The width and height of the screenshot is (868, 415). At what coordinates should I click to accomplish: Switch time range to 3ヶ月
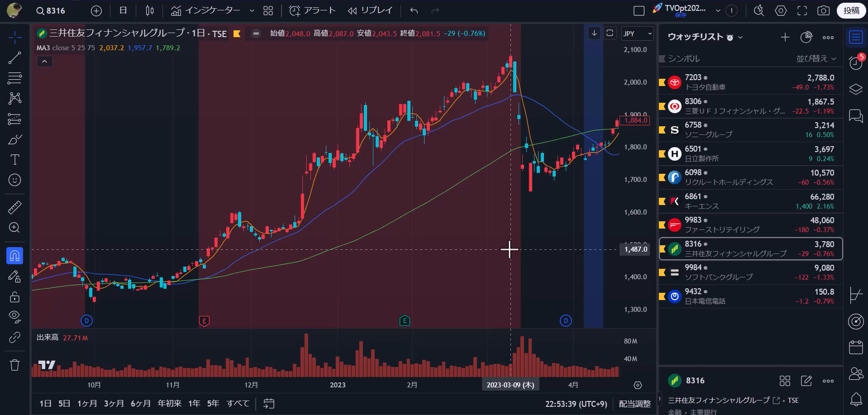[114, 403]
